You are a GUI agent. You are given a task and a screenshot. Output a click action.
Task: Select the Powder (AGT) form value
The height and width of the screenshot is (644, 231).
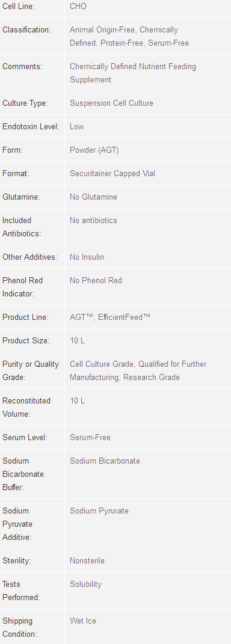[94, 150]
